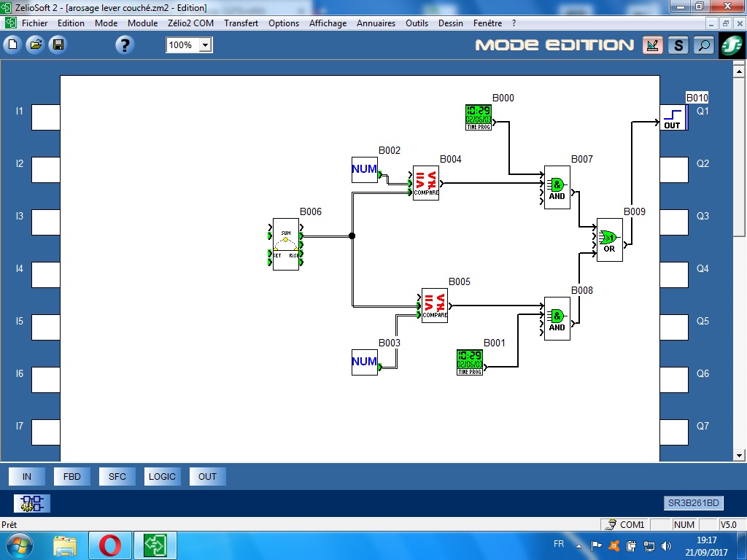The height and width of the screenshot is (560, 747).
Task: Click the Help question mark icon
Action: click(125, 45)
